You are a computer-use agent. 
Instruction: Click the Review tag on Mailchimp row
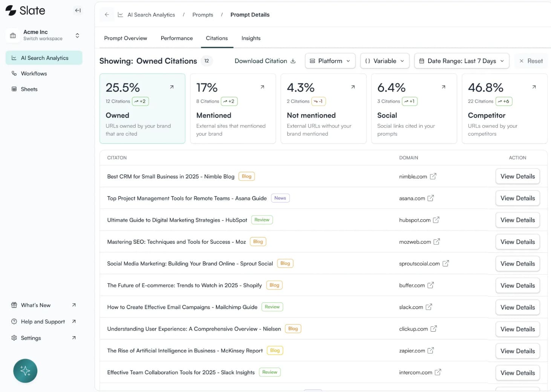(x=272, y=307)
